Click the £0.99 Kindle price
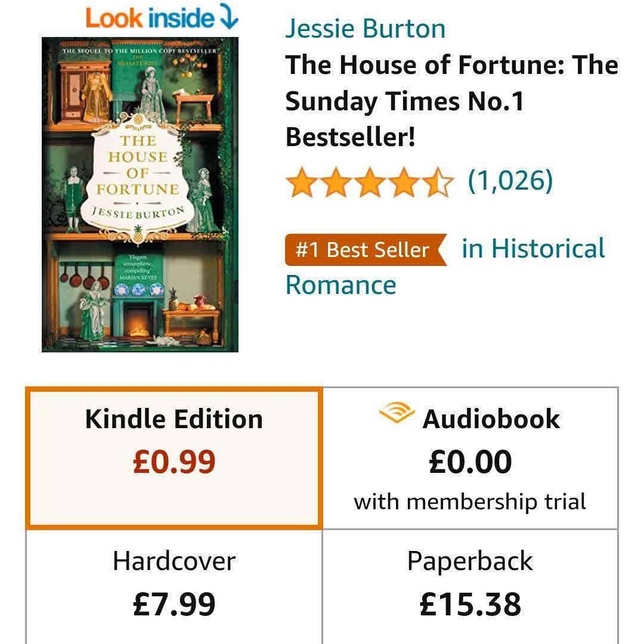The height and width of the screenshot is (644, 644). [x=174, y=462]
